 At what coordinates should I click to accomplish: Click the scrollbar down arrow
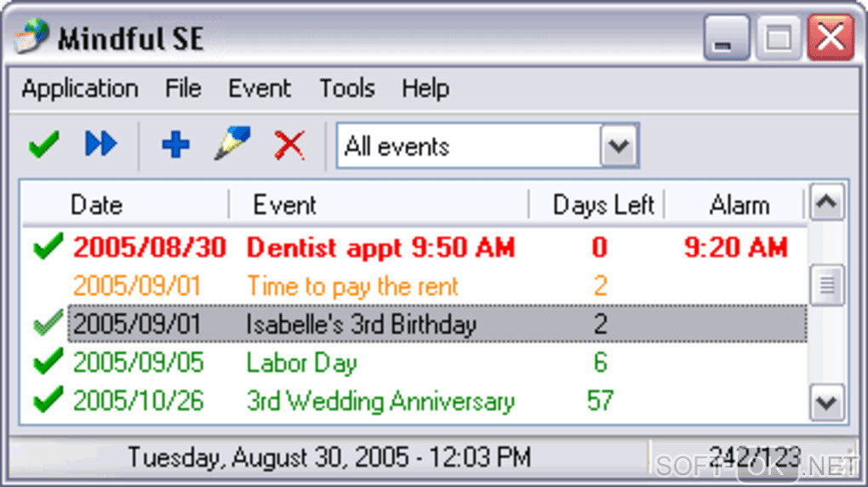pyautogui.click(x=827, y=402)
